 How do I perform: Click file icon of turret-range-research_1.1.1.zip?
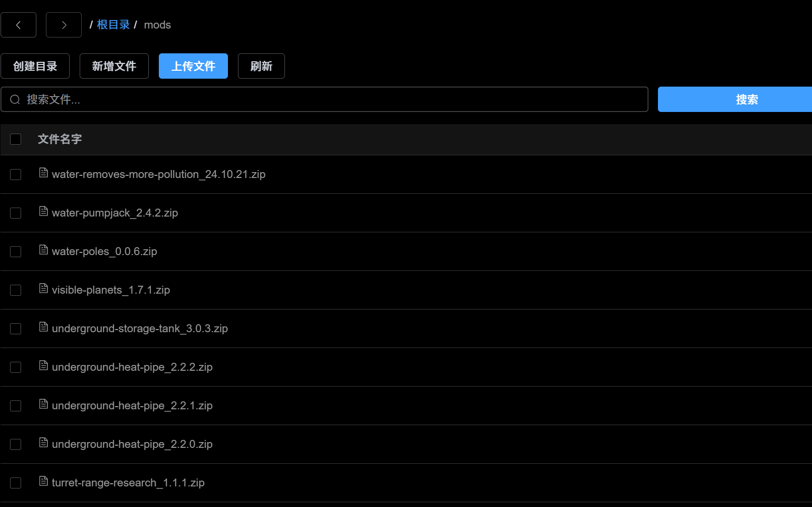tap(44, 482)
